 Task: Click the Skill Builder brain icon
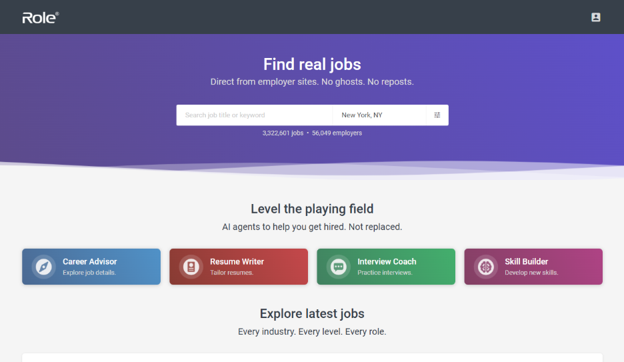point(486,267)
